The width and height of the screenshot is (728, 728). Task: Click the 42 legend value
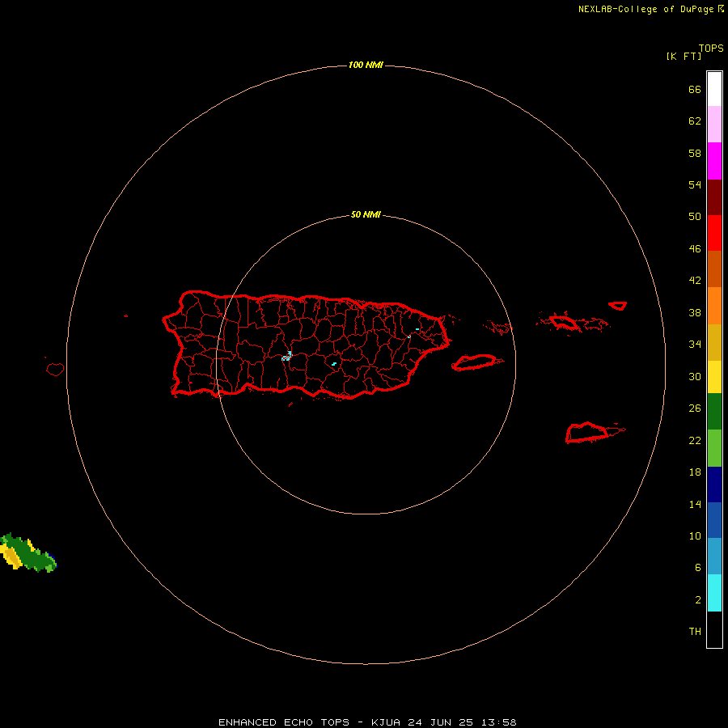coord(695,281)
